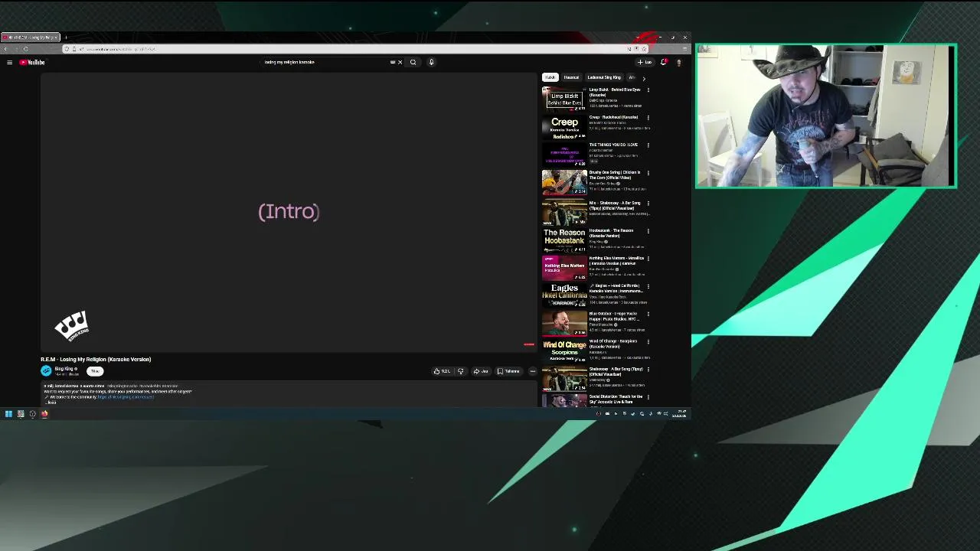Share the video with the Jaa button
The width and height of the screenshot is (980, 551).
tap(481, 371)
